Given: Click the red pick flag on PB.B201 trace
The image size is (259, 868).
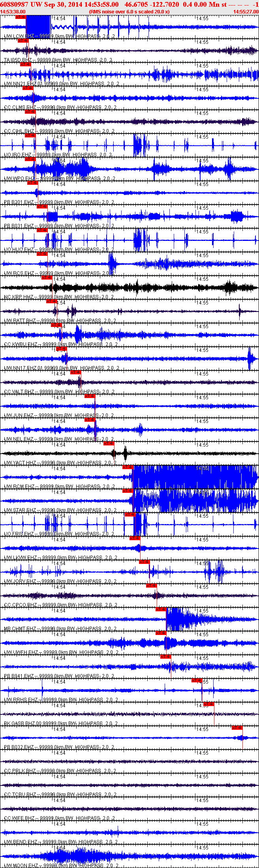Looking at the screenshot, I should [x=33, y=183].
